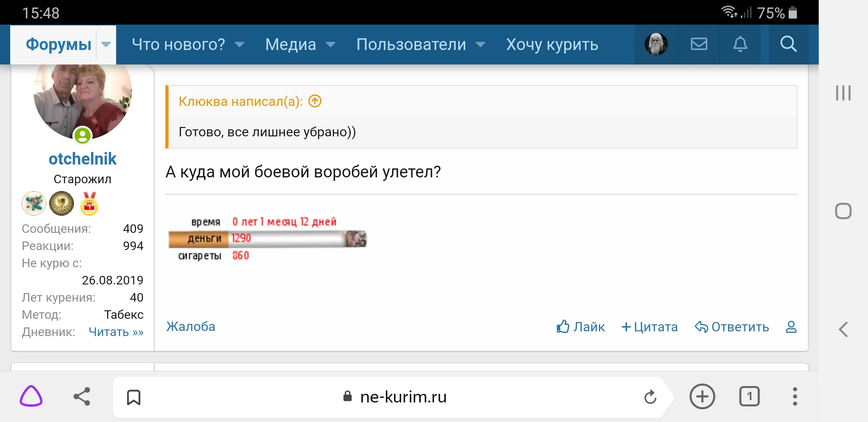Open Yandex home via the browser icon
The height and width of the screenshot is (422, 868).
[31, 397]
